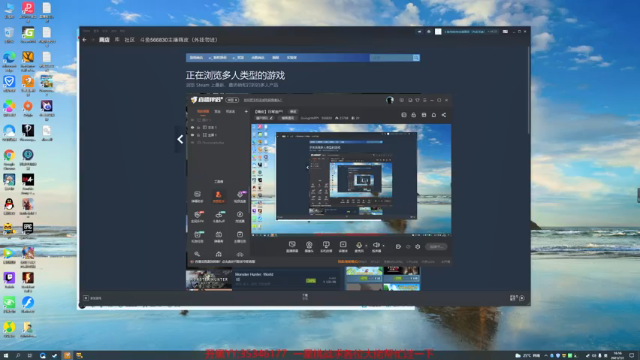Open the 社区 tab in Steam

click(129, 40)
